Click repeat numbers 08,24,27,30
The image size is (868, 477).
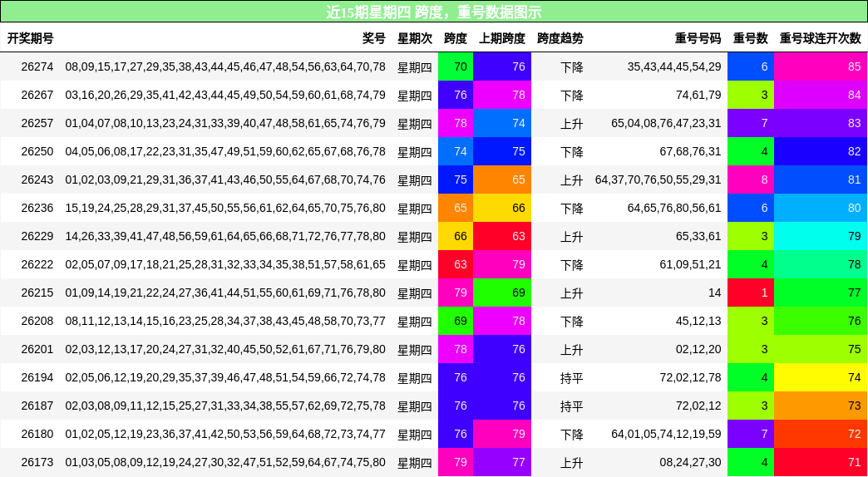[691, 462]
